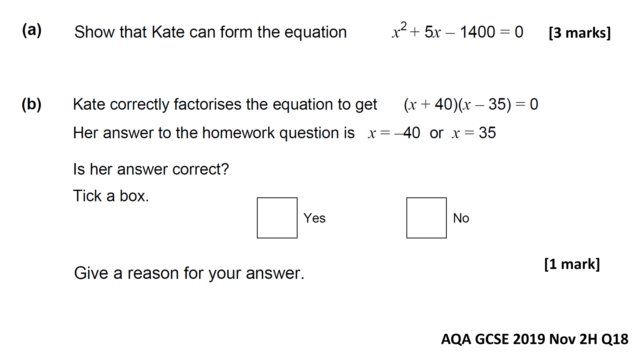Click 'Give a reason for your answer.' text
Screen dimensions: 644x362
(189, 273)
